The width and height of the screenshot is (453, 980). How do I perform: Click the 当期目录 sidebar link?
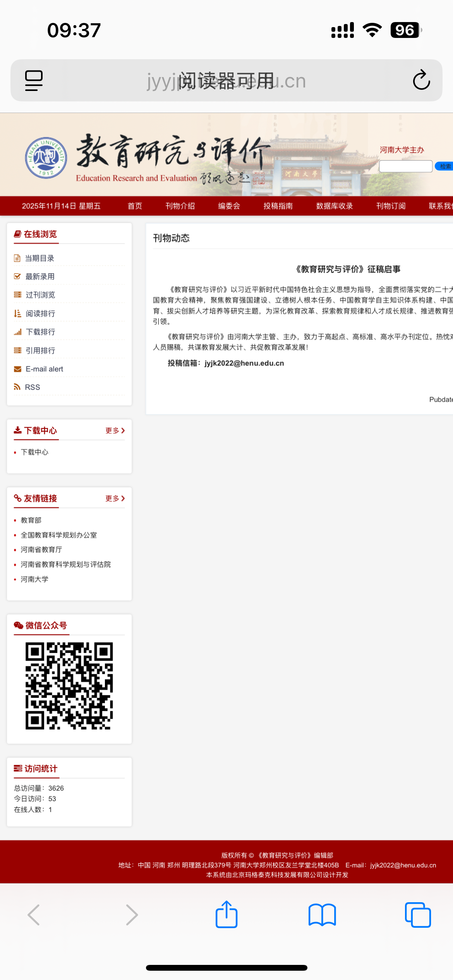(x=39, y=258)
